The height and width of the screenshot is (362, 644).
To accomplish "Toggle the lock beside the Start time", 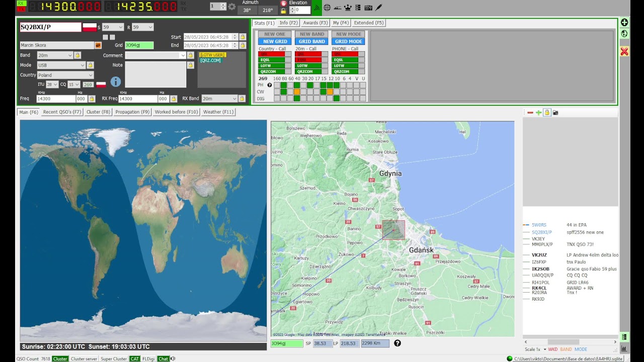I will 243,37.
